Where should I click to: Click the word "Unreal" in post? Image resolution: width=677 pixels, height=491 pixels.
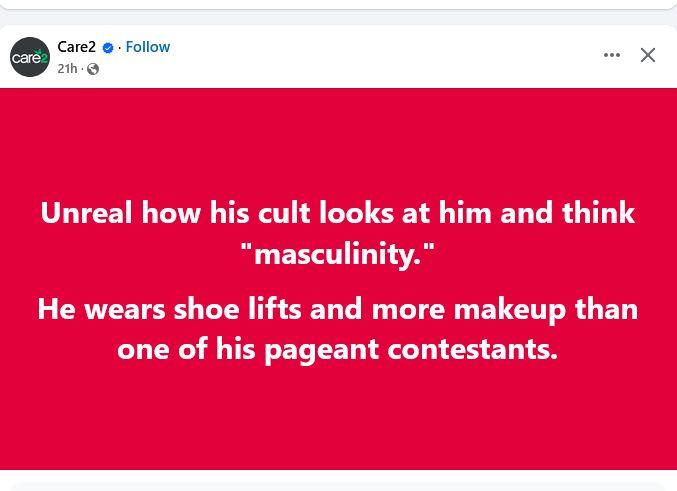point(86,213)
